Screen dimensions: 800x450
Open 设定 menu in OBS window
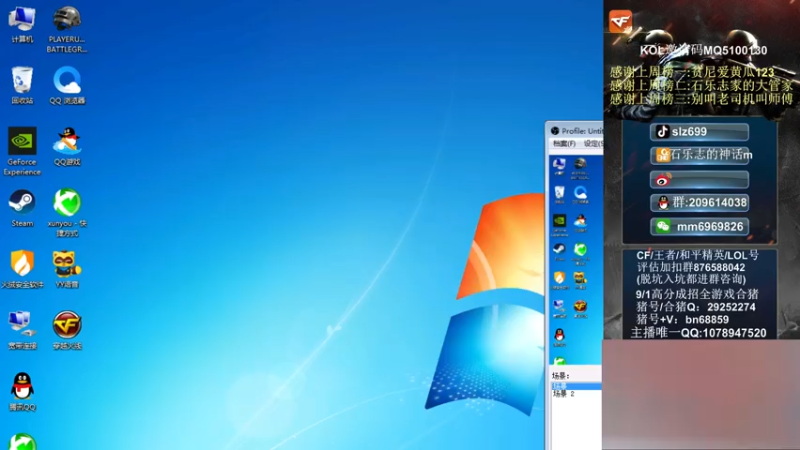[593, 144]
